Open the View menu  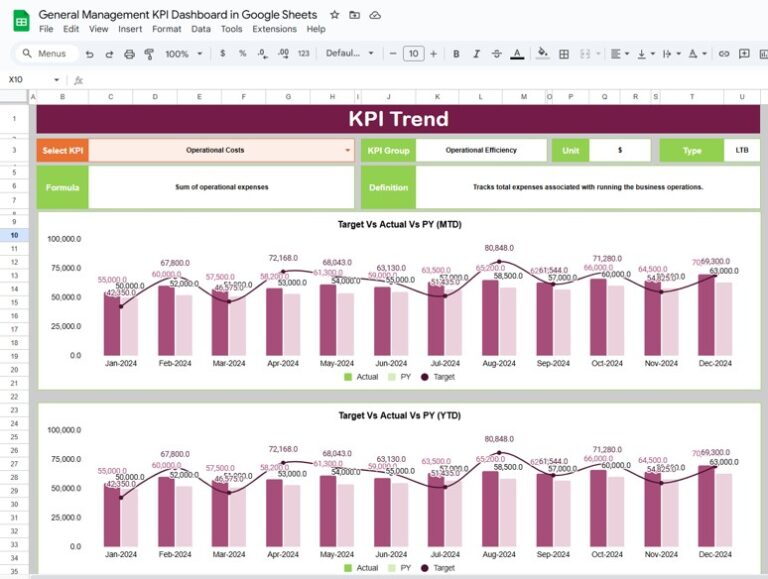pyautogui.click(x=98, y=29)
